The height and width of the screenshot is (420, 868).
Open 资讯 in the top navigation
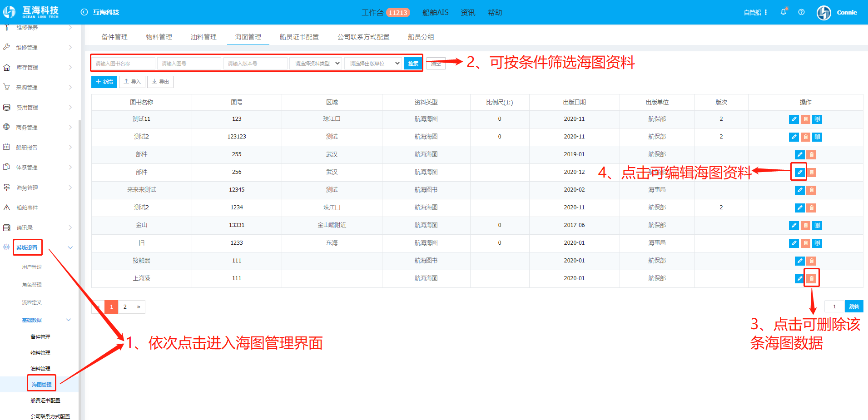tap(468, 12)
